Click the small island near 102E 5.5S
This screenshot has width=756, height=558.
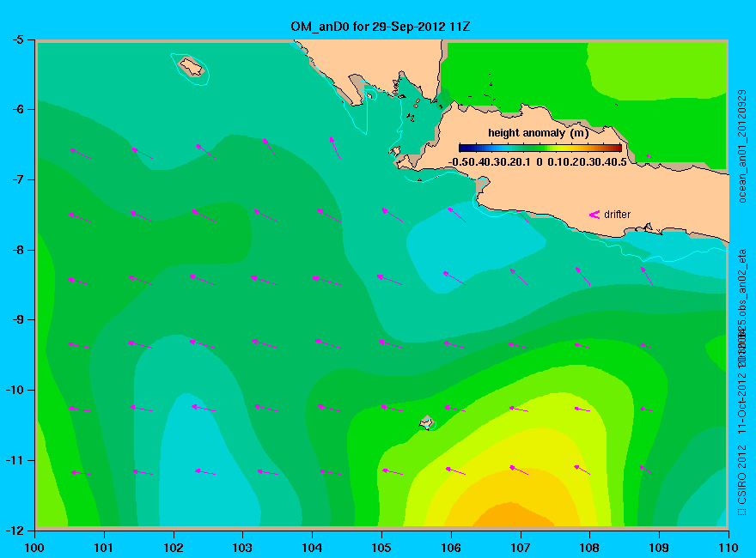[x=192, y=66]
